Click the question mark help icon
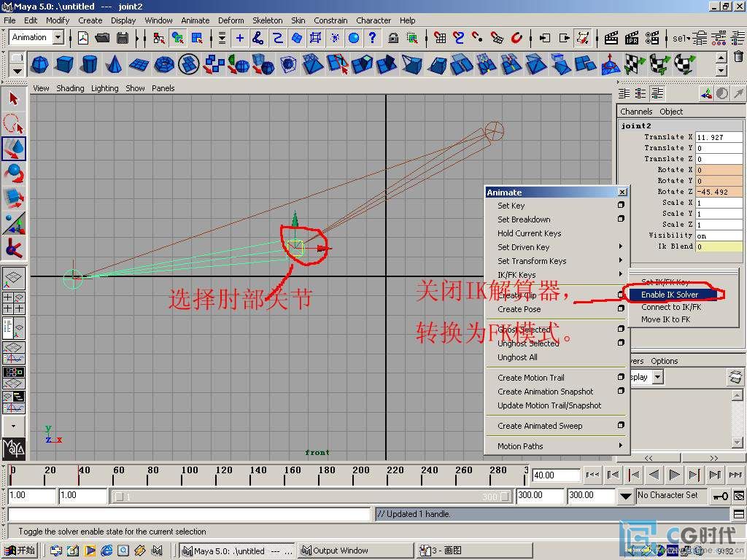 click(373, 38)
